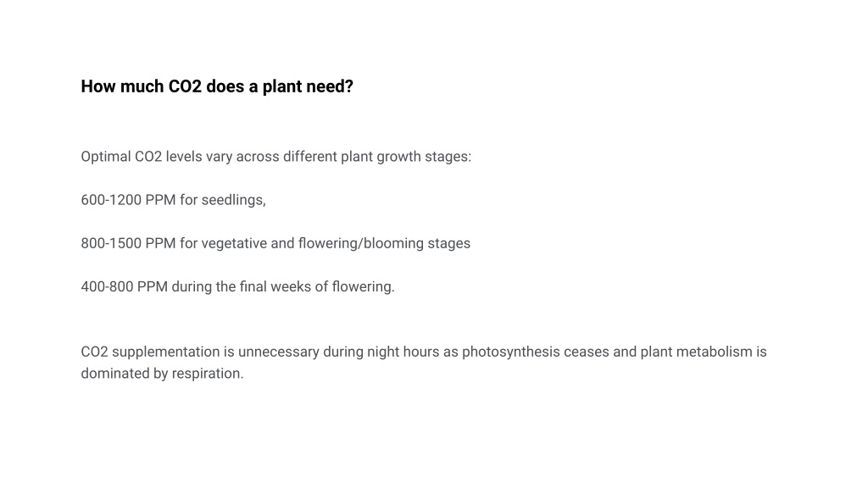Click 'dominated by respiration' text

point(162,374)
